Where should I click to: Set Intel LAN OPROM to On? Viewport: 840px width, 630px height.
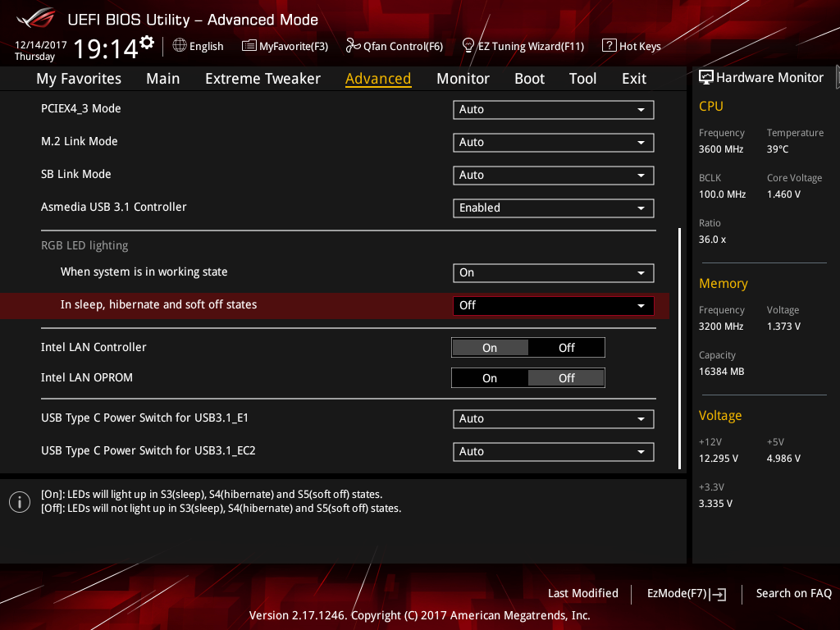(x=490, y=378)
